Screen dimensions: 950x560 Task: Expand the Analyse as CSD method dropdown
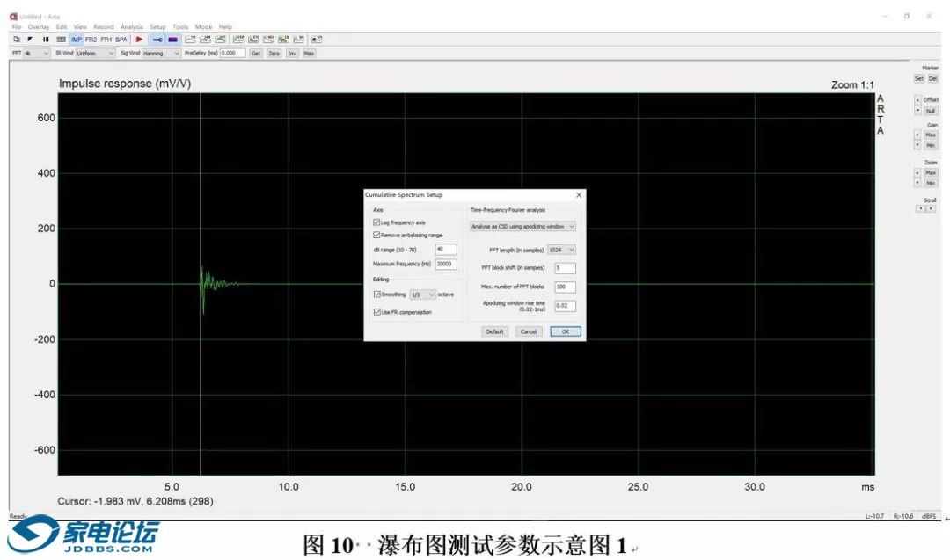522,226
